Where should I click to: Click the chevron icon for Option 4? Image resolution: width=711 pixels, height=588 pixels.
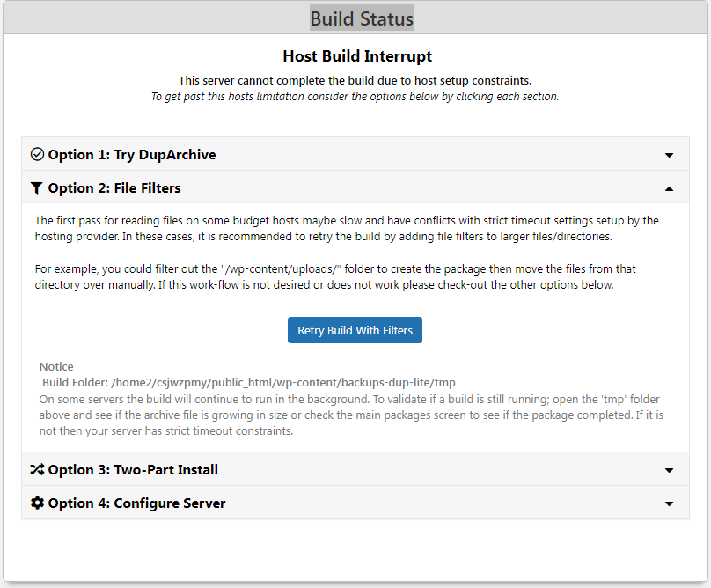tap(669, 503)
